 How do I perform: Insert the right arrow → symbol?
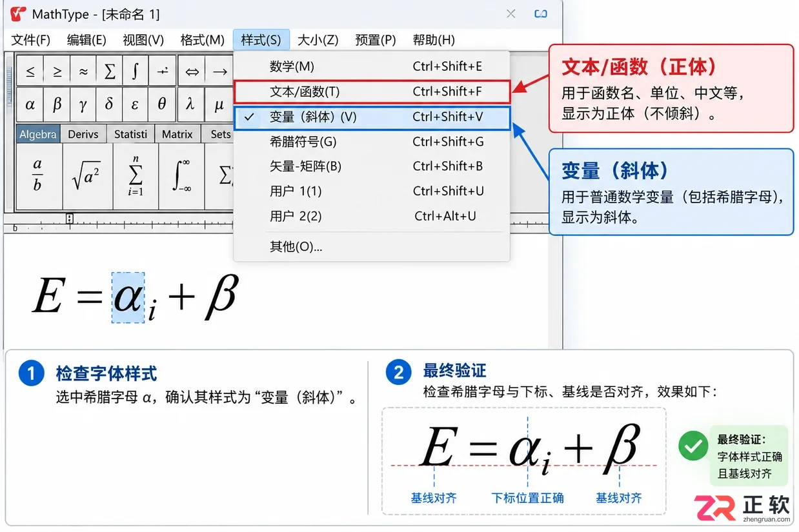coord(219,71)
